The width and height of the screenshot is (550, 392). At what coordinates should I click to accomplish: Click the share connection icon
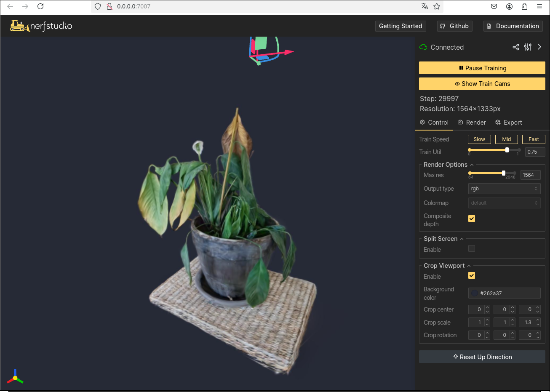[515, 47]
